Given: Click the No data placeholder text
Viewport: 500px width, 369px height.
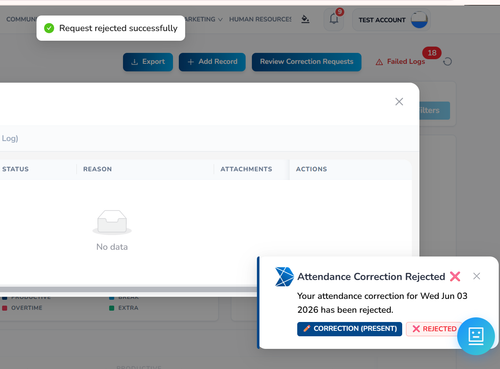Looking at the screenshot, I should point(112,247).
